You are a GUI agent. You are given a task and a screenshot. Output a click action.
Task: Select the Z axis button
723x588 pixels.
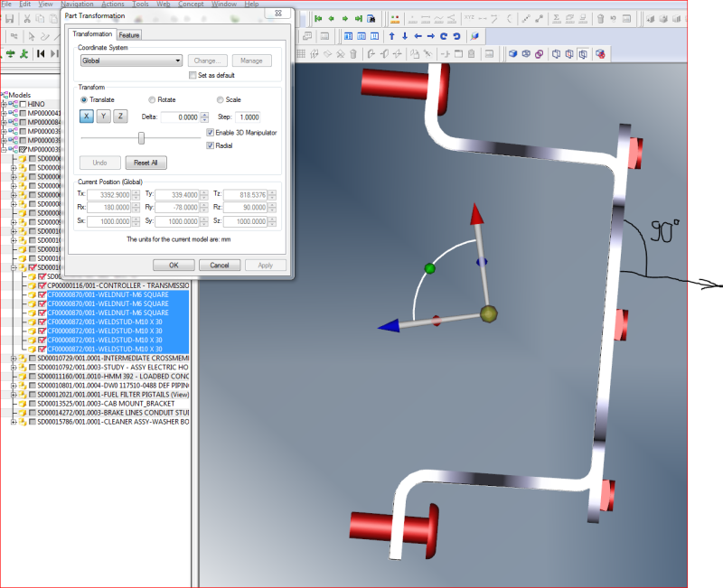tap(120, 117)
